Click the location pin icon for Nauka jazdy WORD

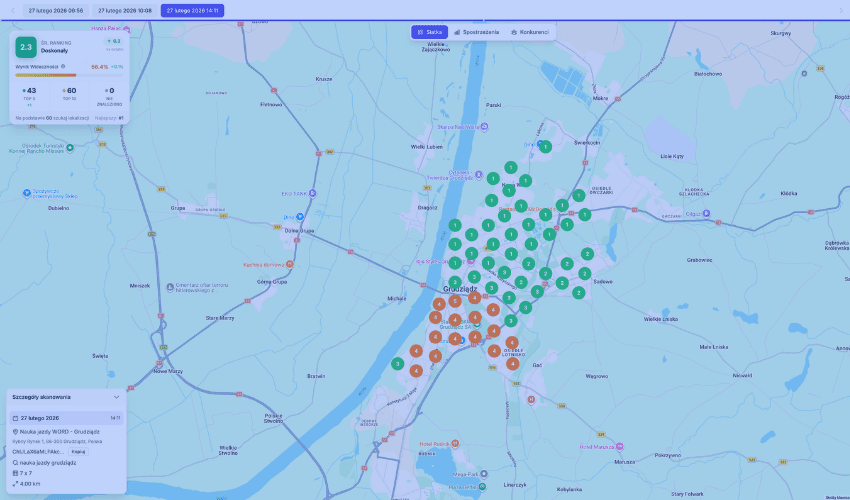pos(15,432)
